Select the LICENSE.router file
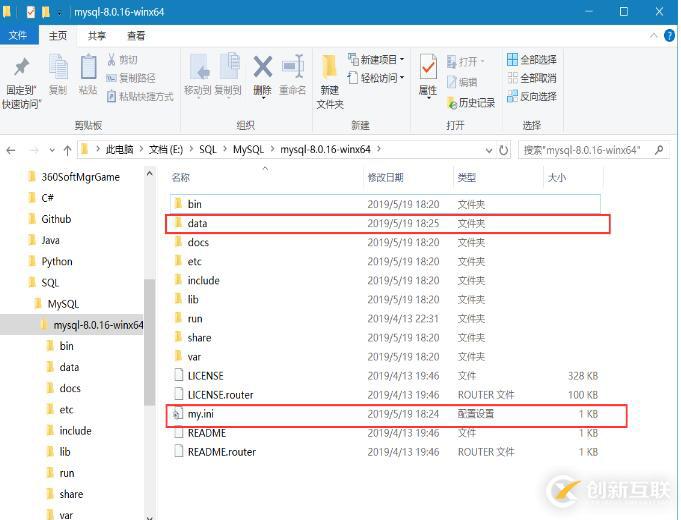This screenshot has height=520, width=681. click(385, 395)
